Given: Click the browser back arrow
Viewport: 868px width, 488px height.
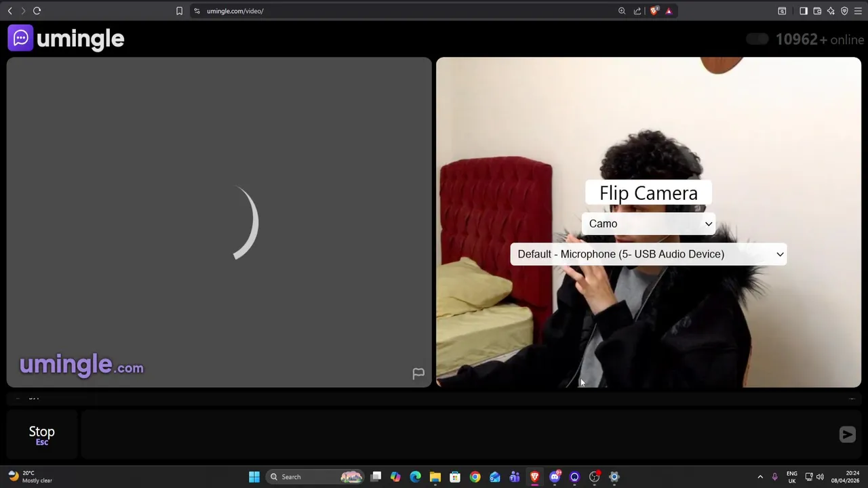Looking at the screenshot, I should (x=9, y=11).
